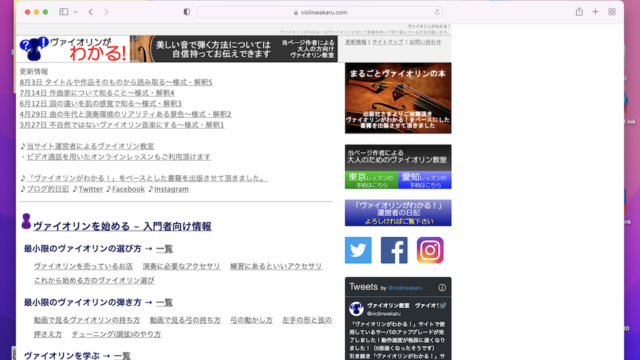Go back with the left arrow
Image resolution: width=640 pixels, height=360 pixels.
(91, 12)
